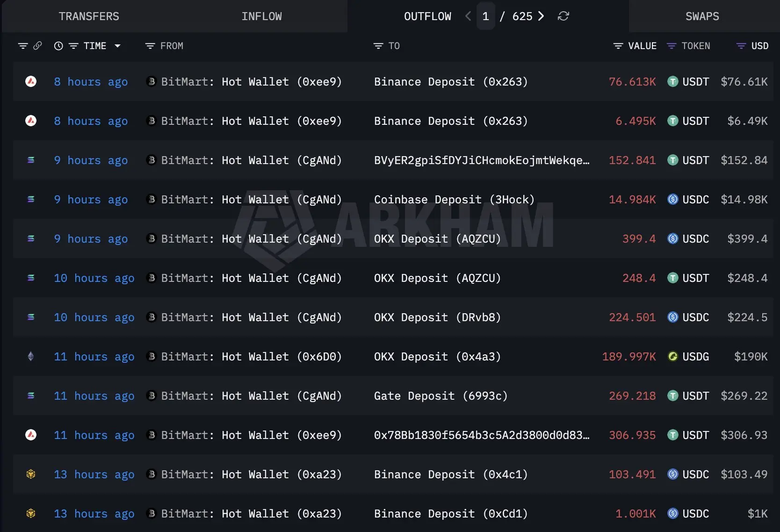Click BitMart entity icon on 189.997K row
The width and height of the screenshot is (780, 532).
pos(151,356)
